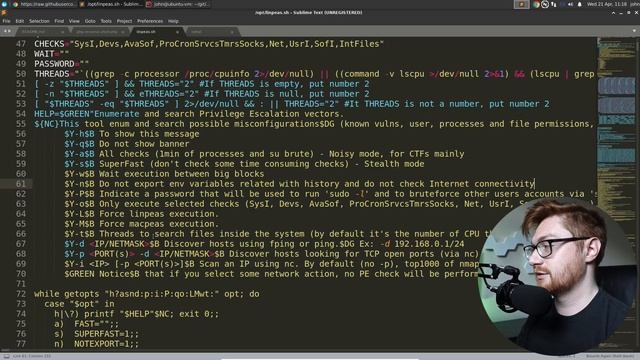This screenshot has height=360, width=640.
Task: Click line number 72 in the gutter
Action: (21, 294)
